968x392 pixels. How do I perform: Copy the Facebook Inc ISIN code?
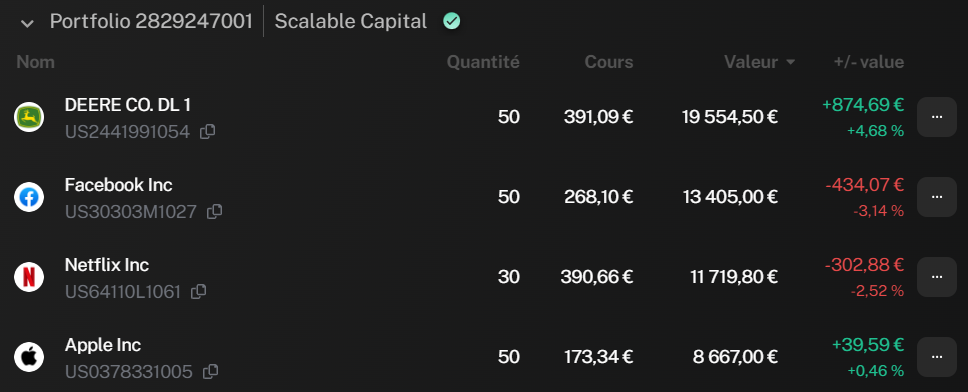point(214,212)
